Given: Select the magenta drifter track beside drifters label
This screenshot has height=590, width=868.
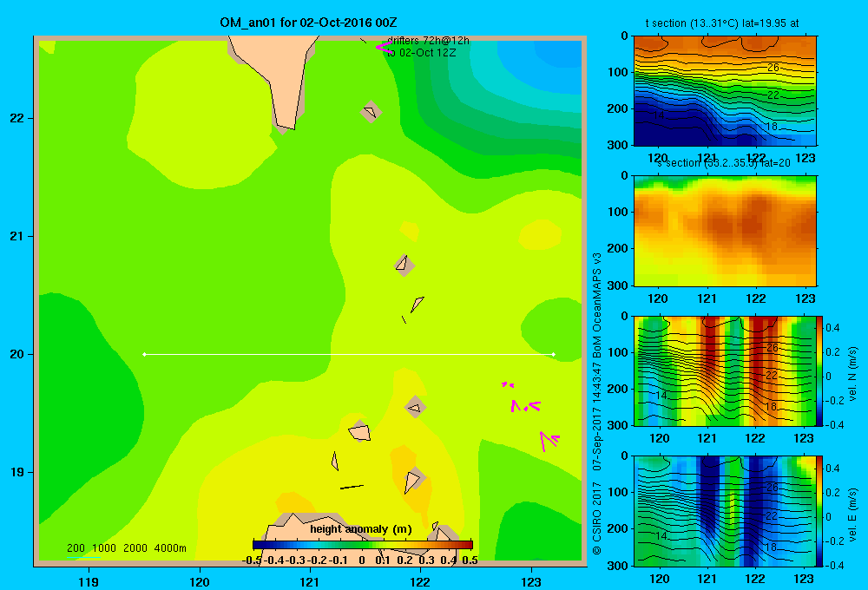Looking at the screenshot, I should point(383,48).
